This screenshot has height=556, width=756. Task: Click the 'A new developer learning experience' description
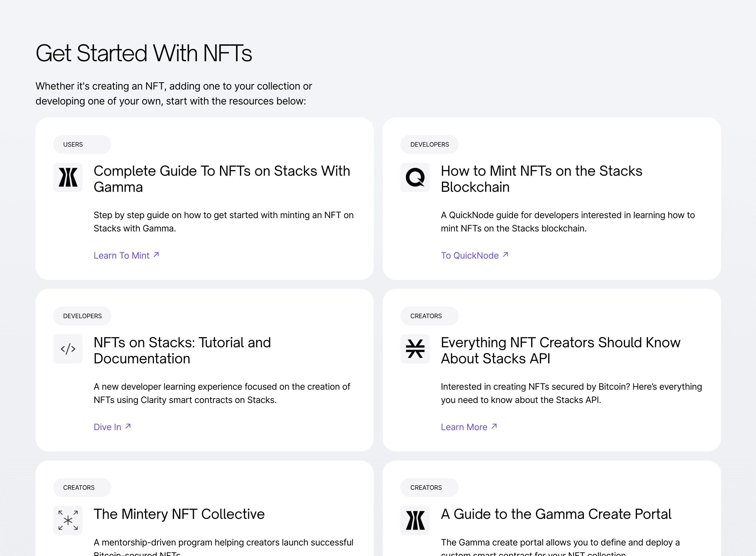click(x=222, y=394)
